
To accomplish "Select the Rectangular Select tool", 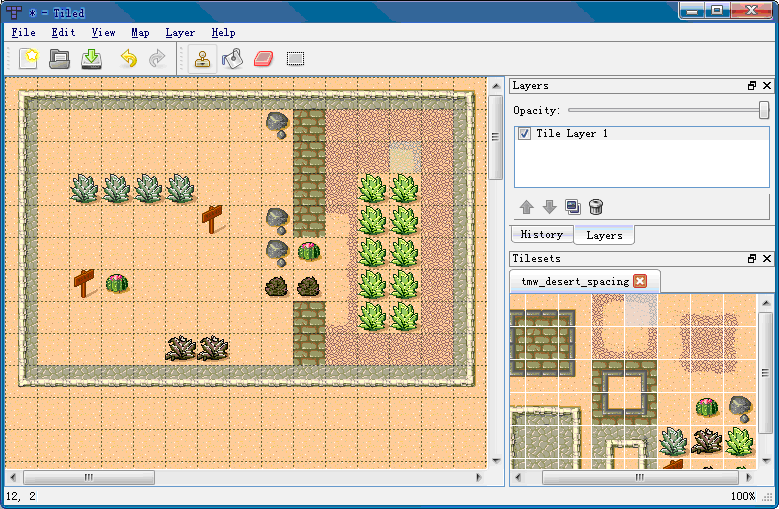I will coord(295,59).
